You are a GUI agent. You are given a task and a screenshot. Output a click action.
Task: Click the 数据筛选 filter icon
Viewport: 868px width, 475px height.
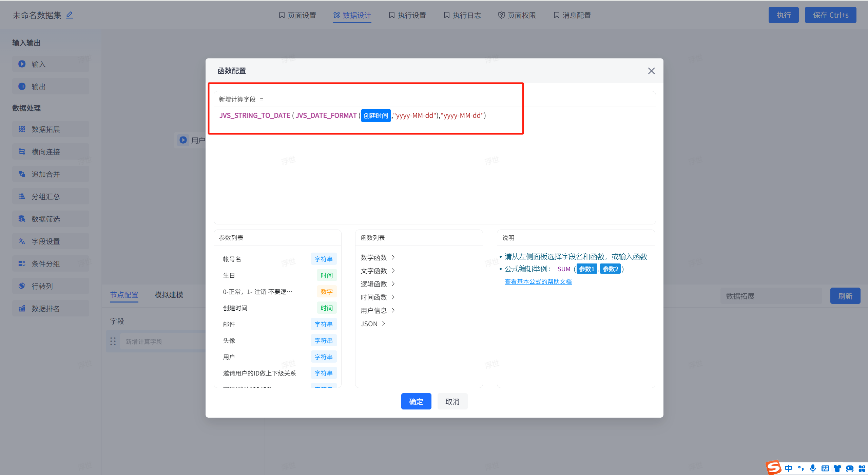pos(22,219)
